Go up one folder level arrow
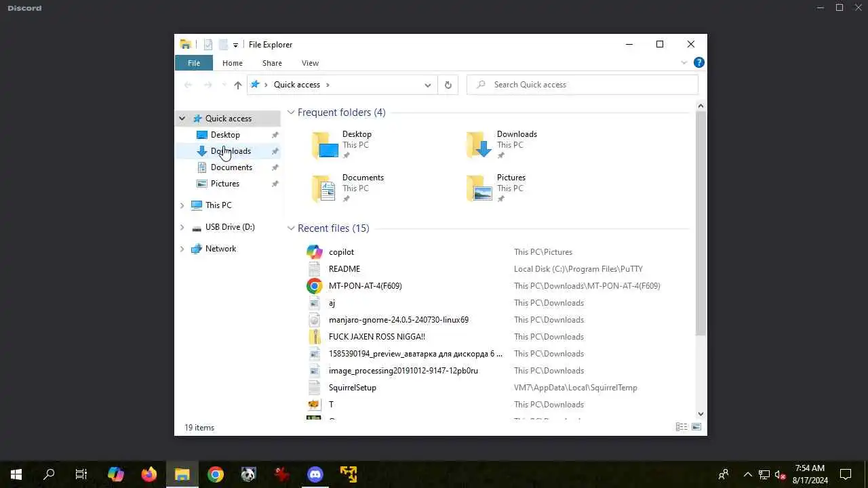The width and height of the screenshot is (868, 488). point(237,85)
